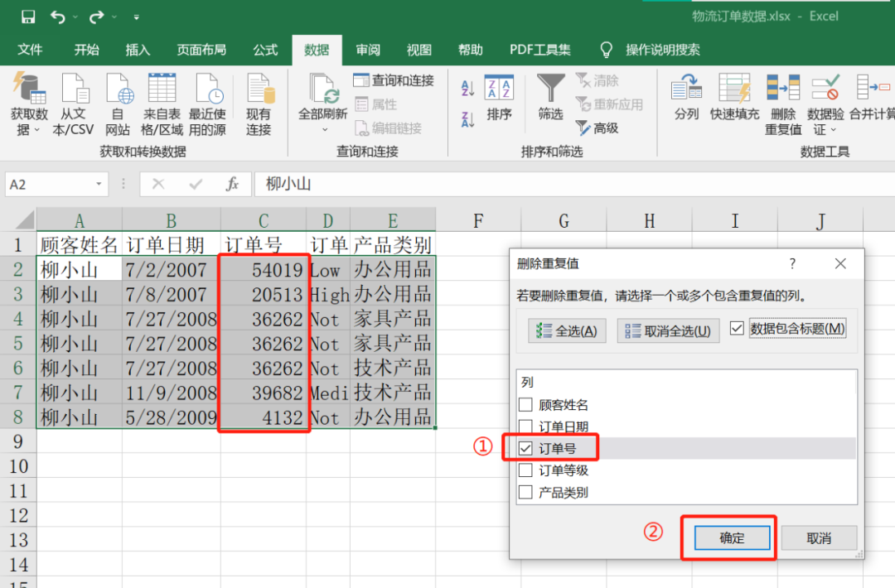Click the 全选(A) Select All button

tap(567, 330)
